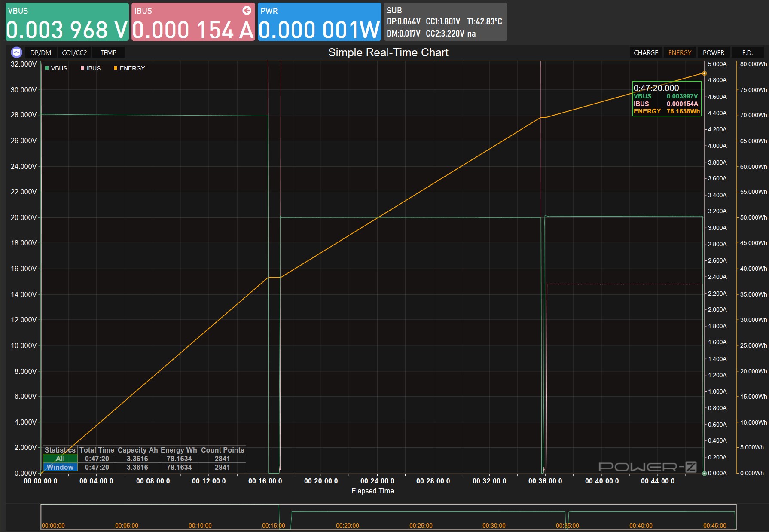Turn off the highlighted ENERGY curve
This screenshot has height=532, width=769.
pos(680,52)
